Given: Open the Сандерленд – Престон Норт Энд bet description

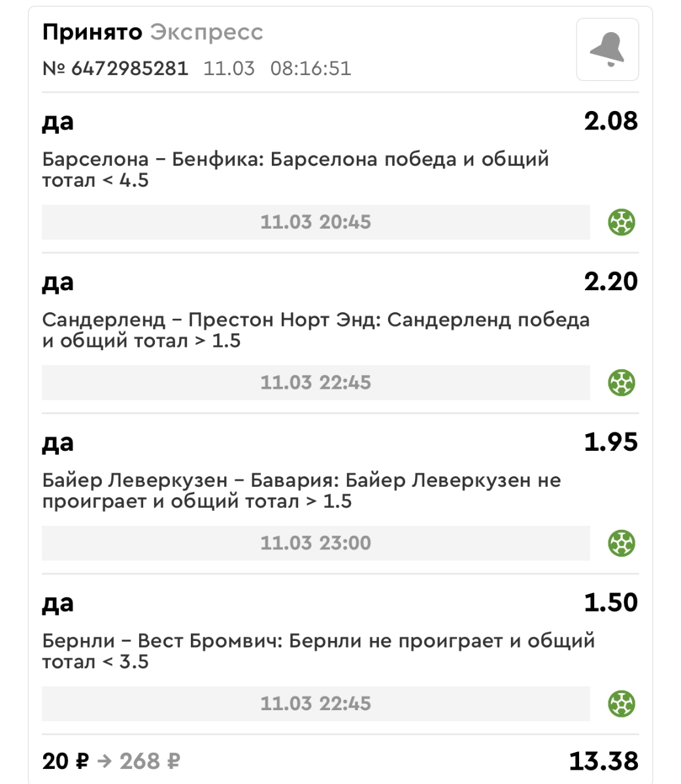Looking at the screenshot, I should tap(316, 330).
